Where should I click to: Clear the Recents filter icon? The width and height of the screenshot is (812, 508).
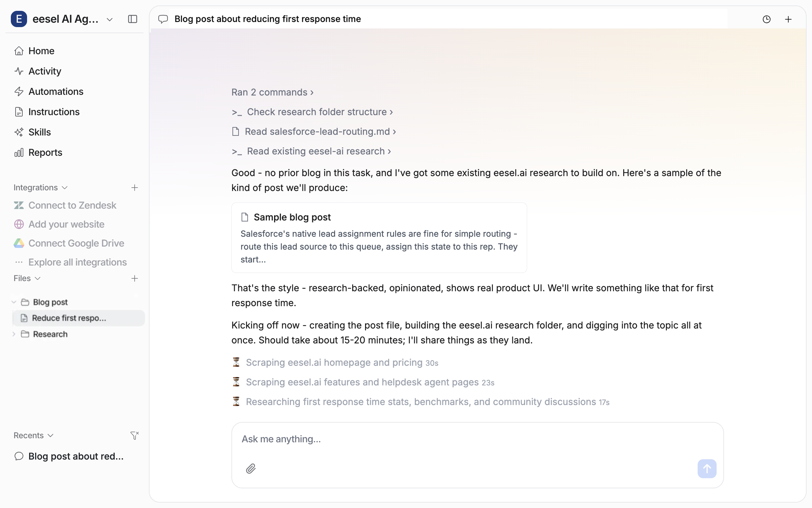[135, 435]
